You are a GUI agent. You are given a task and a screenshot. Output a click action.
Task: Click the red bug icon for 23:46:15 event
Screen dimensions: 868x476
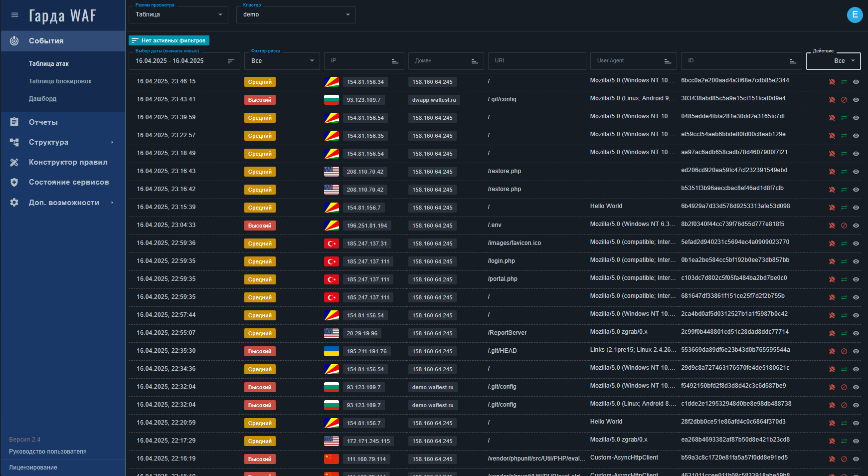[x=832, y=82]
